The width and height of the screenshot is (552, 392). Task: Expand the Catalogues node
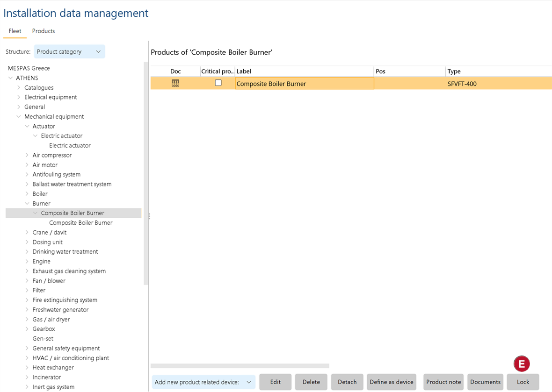tap(19, 87)
